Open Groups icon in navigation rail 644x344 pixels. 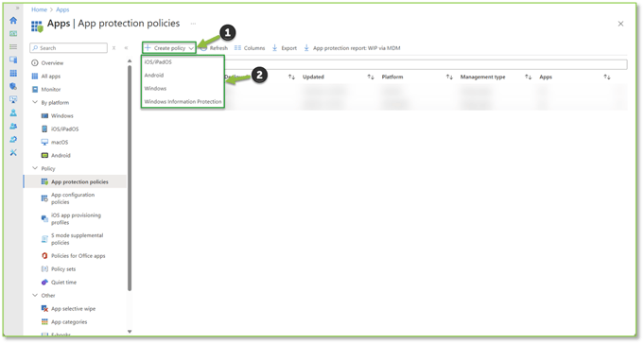point(13,126)
